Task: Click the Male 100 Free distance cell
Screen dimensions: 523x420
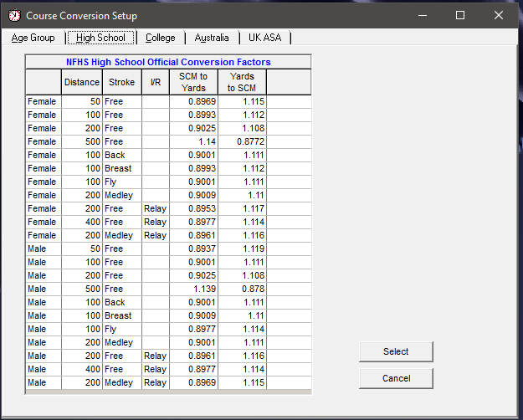Action: point(82,262)
